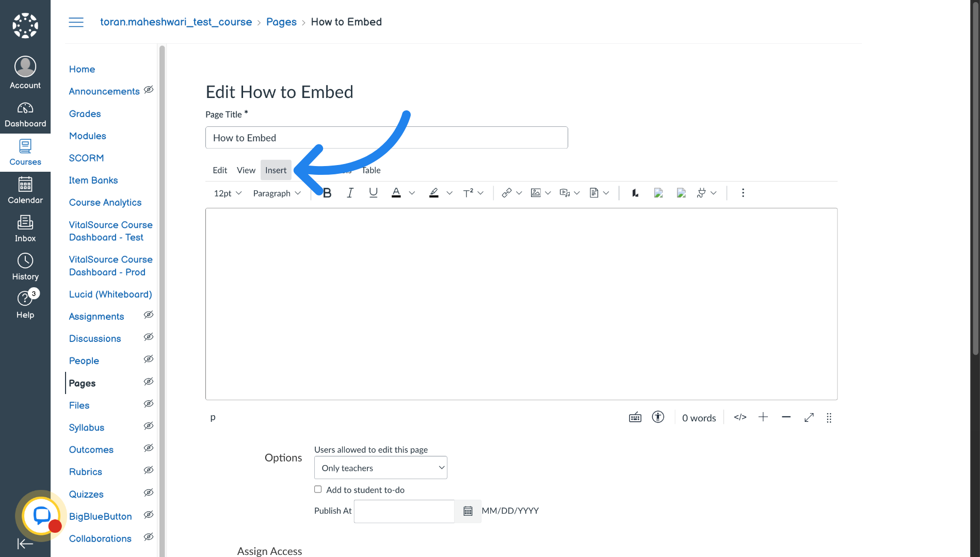Click the apps plug icon
Screen dimensions: 980x557
(701, 193)
